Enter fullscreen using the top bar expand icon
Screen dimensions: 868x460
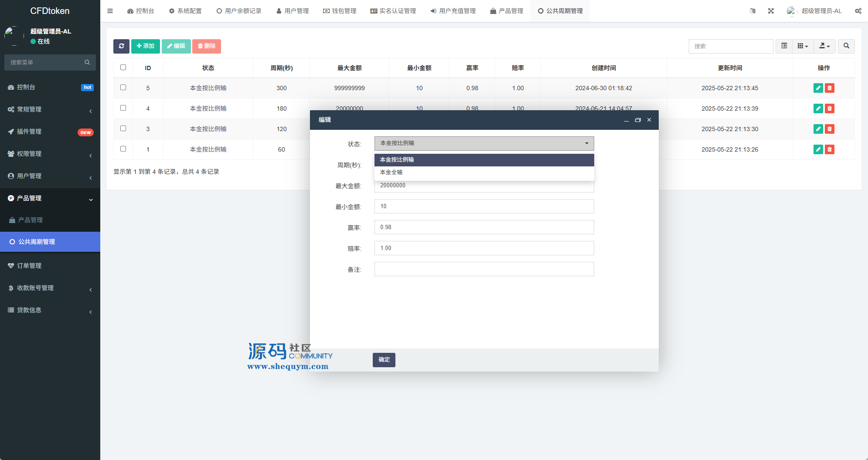[x=771, y=11]
